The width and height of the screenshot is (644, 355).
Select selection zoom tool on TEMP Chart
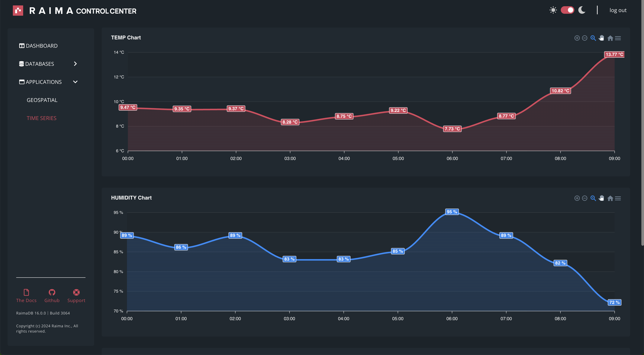coord(593,38)
